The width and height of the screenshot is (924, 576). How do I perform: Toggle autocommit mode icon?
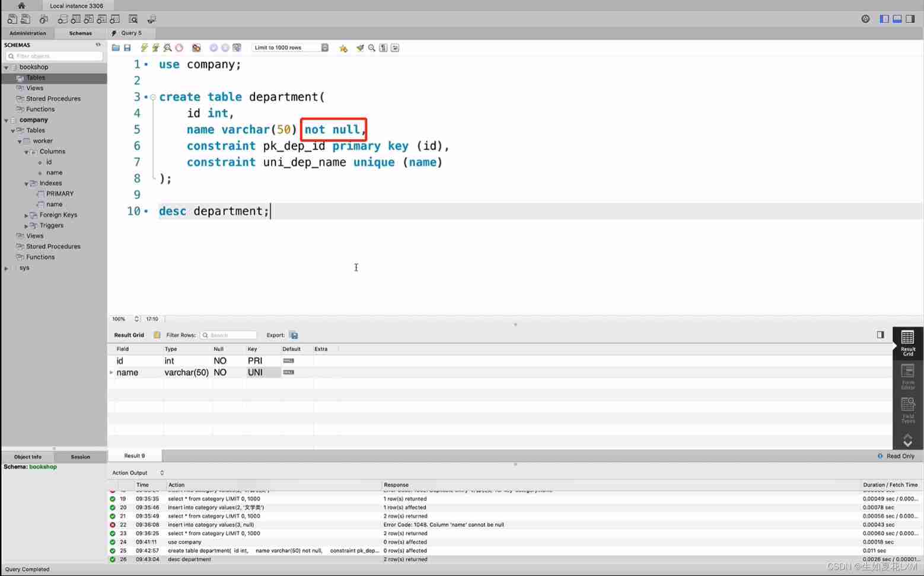(x=237, y=47)
